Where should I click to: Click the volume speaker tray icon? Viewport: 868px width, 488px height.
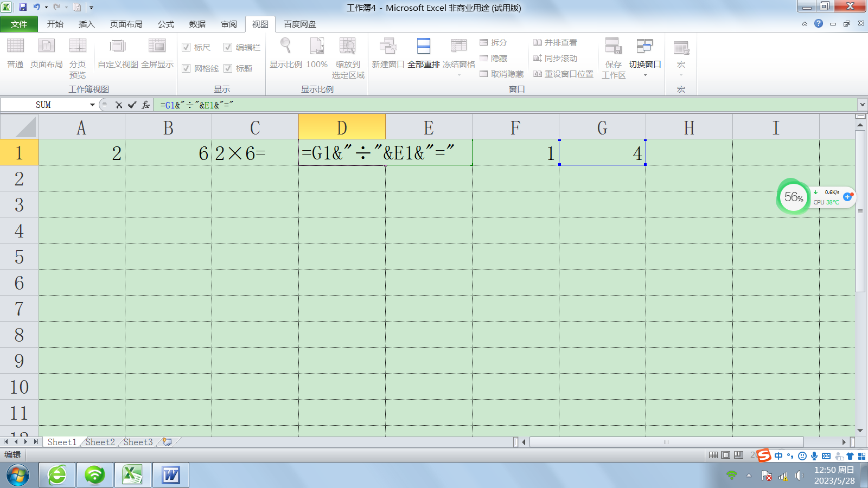(x=799, y=476)
